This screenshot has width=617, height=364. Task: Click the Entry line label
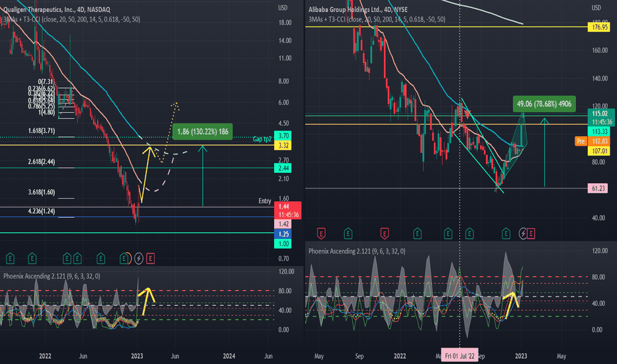click(264, 201)
